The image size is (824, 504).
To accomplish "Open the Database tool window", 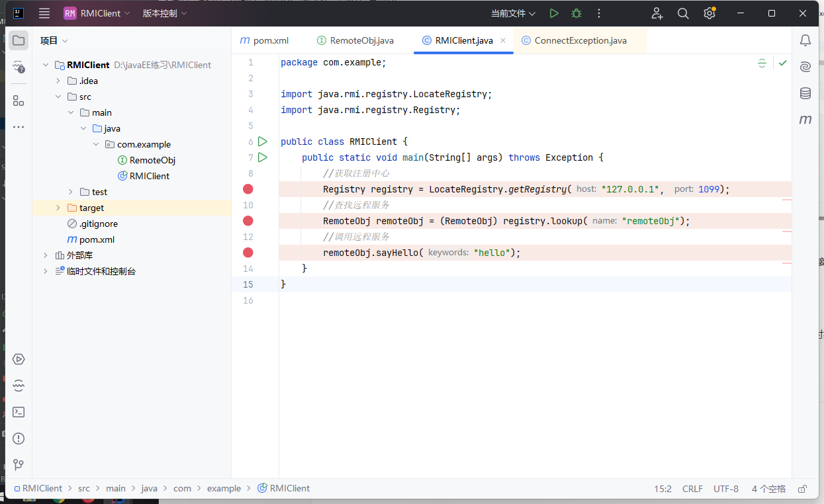I will coord(805,93).
